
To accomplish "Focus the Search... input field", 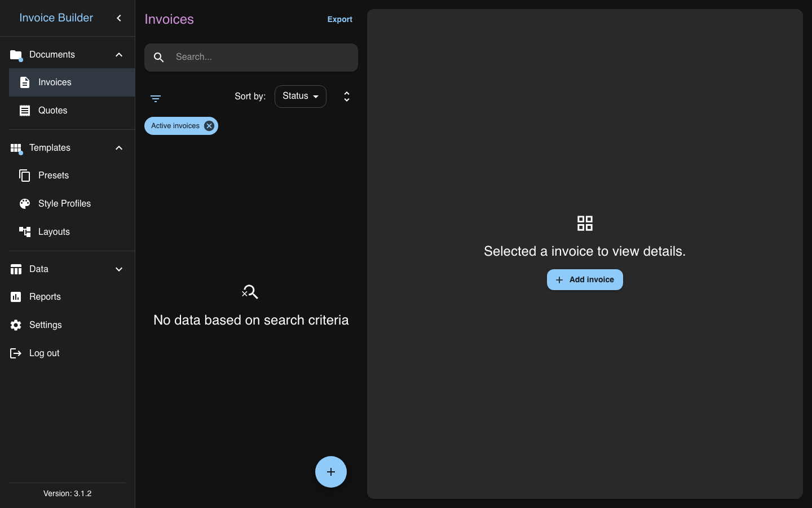I will click(251, 58).
